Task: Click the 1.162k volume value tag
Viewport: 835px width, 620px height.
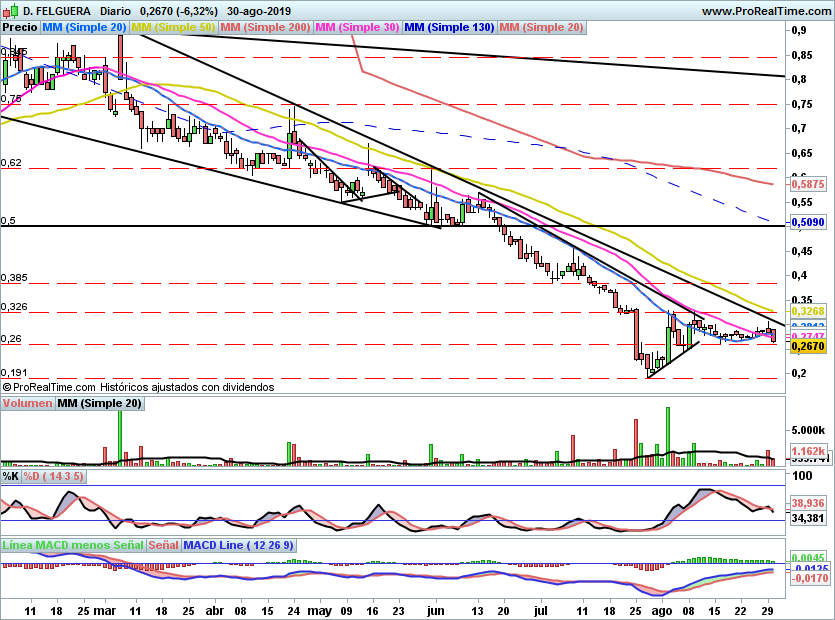Action: (x=808, y=451)
